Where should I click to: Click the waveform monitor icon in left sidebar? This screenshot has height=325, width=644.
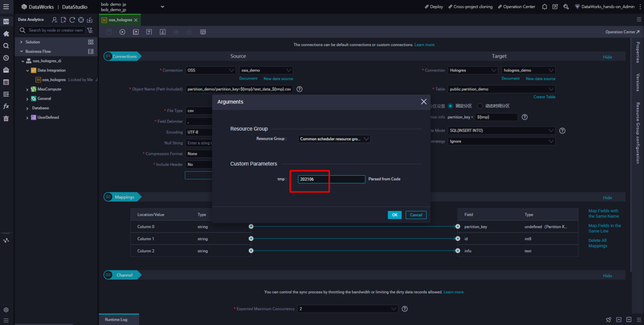pos(6,240)
